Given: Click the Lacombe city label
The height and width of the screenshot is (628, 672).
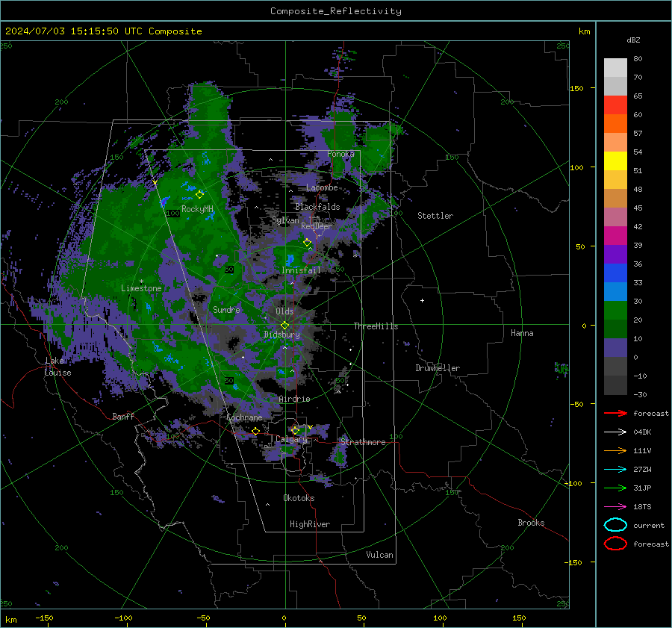Looking at the screenshot, I should [x=322, y=187].
